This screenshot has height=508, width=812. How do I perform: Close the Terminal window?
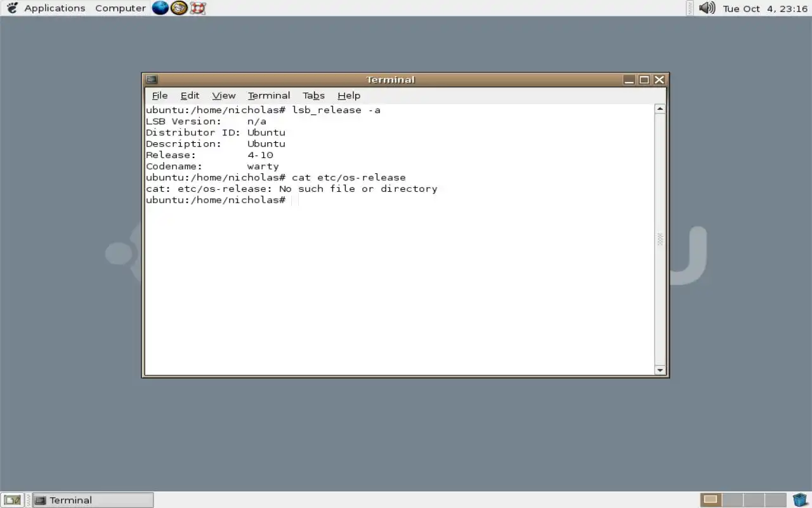pyautogui.click(x=659, y=79)
